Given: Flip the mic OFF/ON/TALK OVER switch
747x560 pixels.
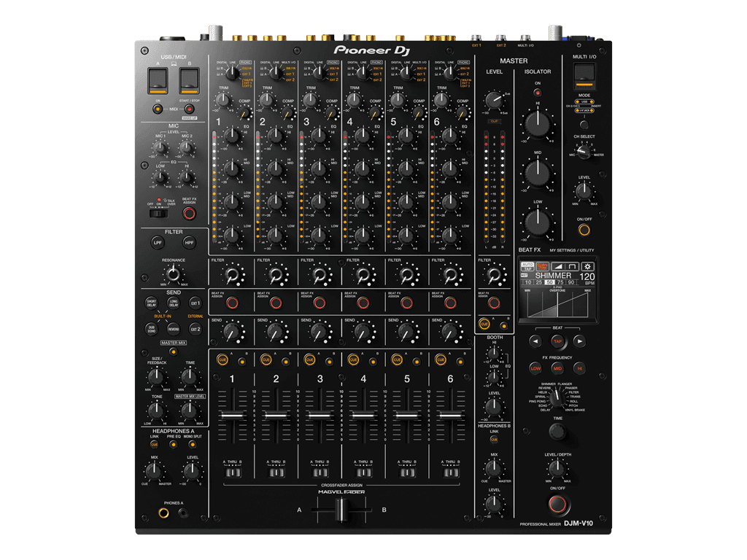Looking at the screenshot, I should (158, 213).
